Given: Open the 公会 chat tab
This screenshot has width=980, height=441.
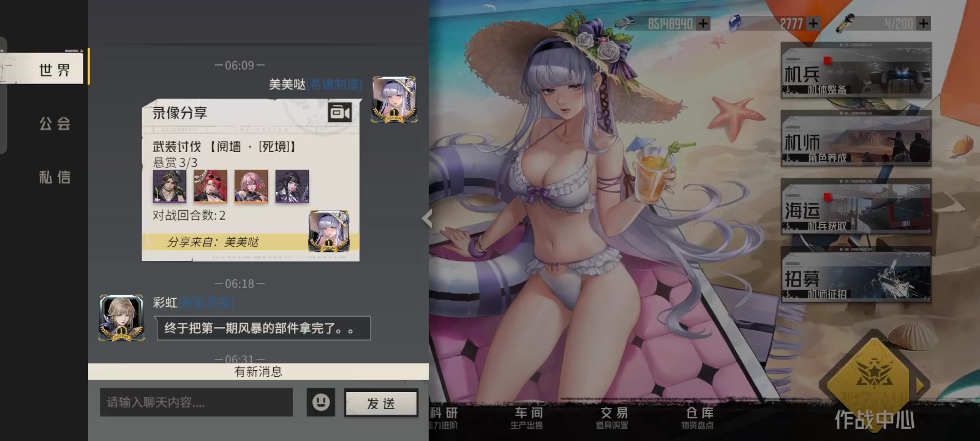Looking at the screenshot, I should pyautogui.click(x=55, y=124).
